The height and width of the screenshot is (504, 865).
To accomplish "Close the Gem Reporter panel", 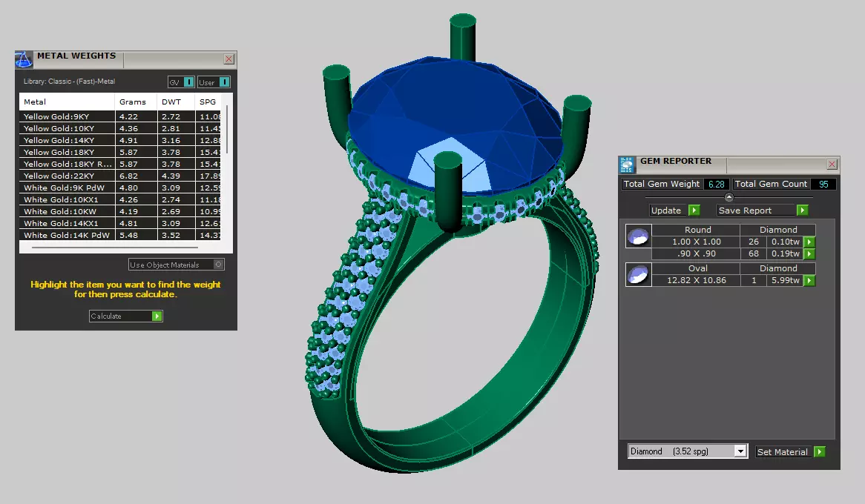I will tap(832, 165).
